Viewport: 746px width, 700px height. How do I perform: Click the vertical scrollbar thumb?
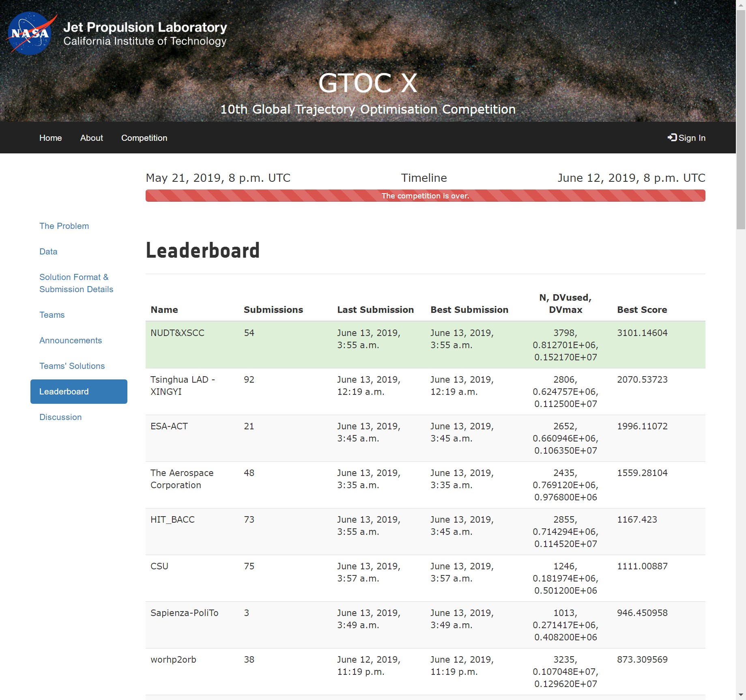click(x=741, y=120)
